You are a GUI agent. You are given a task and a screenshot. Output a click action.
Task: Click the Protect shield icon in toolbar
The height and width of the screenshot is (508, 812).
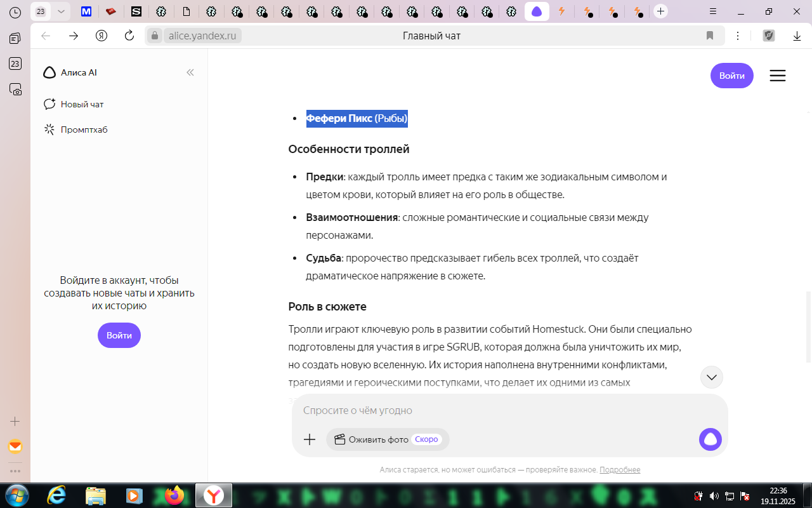(x=768, y=36)
